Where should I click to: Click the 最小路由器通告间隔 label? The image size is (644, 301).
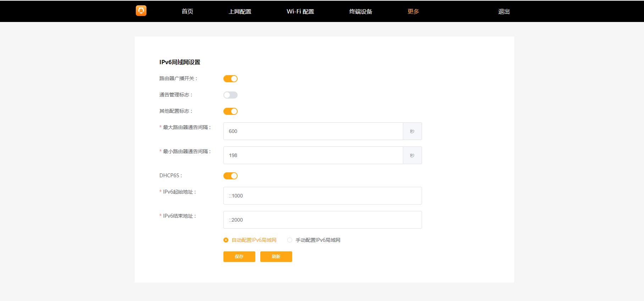pos(187,151)
